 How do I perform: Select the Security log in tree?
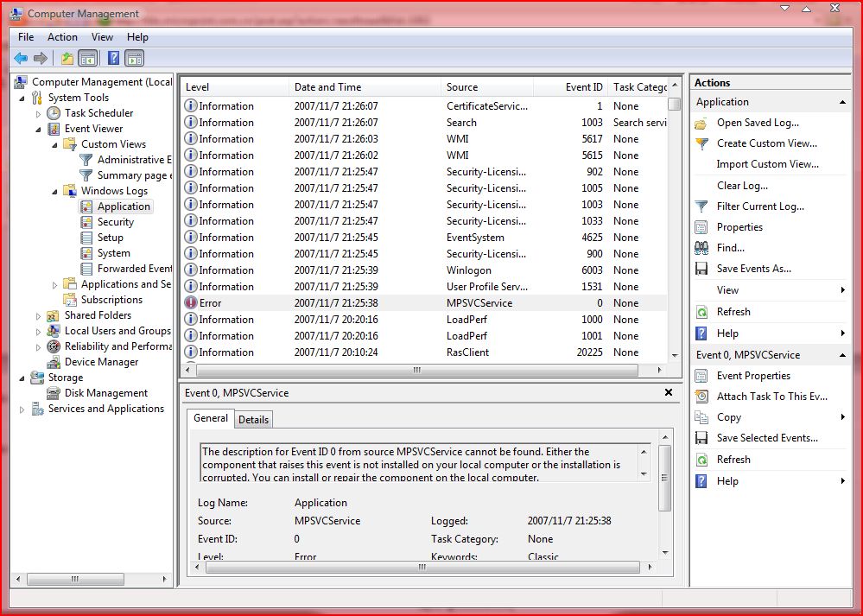(116, 222)
